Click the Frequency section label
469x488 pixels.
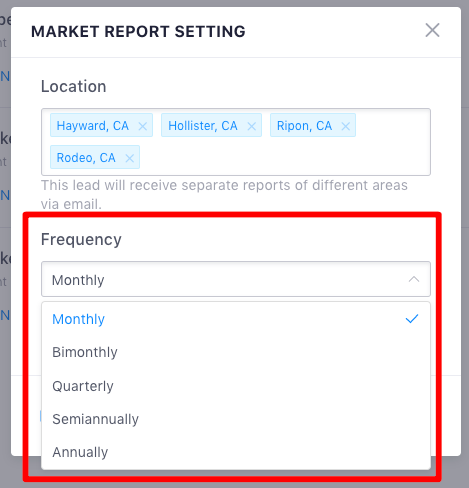[x=81, y=240]
